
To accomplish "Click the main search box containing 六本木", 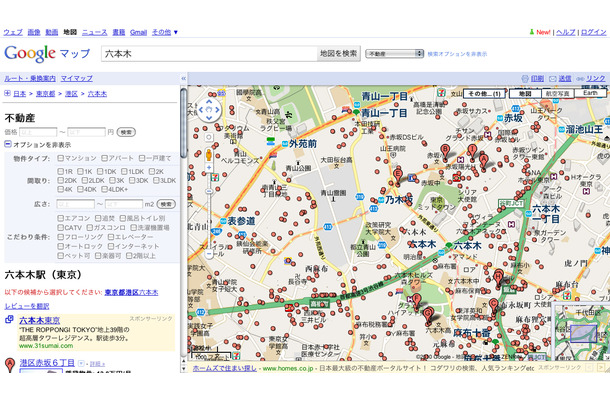I will click(209, 54).
